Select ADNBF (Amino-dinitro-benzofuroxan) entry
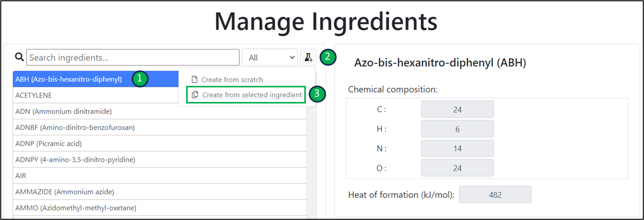 tap(75, 128)
